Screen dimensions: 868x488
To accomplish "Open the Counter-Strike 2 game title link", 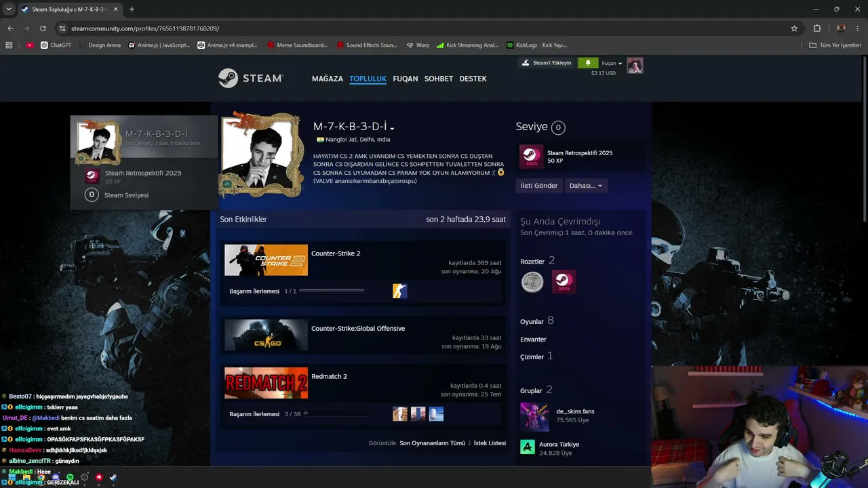I will click(x=336, y=253).
